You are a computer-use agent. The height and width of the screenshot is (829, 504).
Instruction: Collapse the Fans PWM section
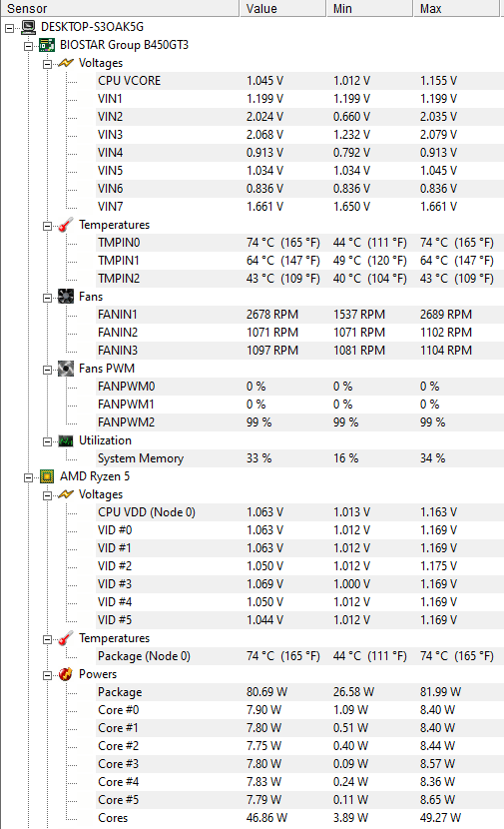coord(48,370)
